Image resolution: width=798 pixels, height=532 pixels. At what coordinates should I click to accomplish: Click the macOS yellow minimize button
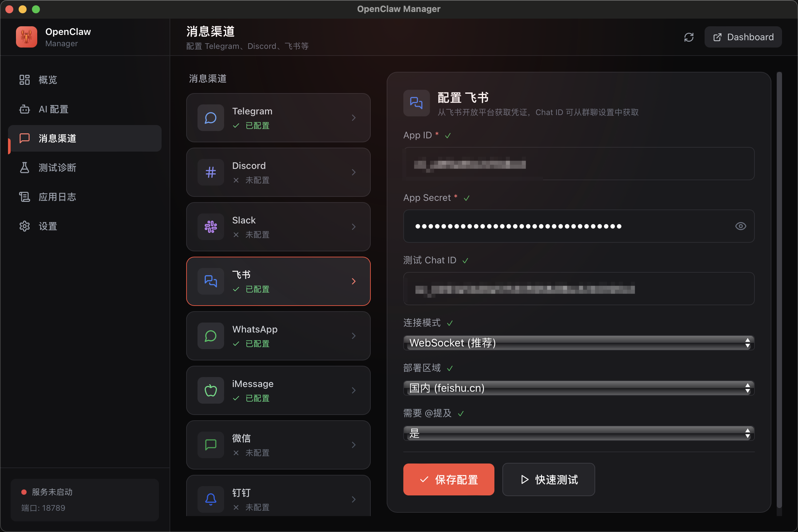tap(23, 9)
